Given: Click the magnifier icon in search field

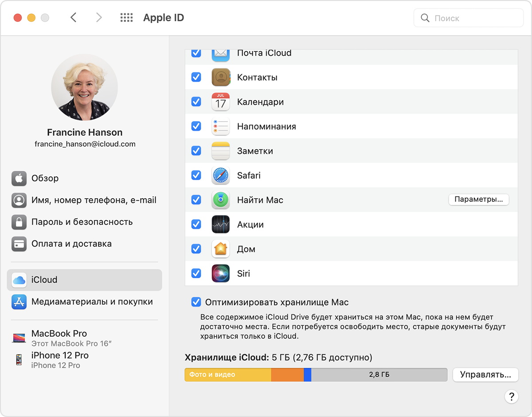Looking at the screenshot, I should pyautogui.click(x=425, y=18).
